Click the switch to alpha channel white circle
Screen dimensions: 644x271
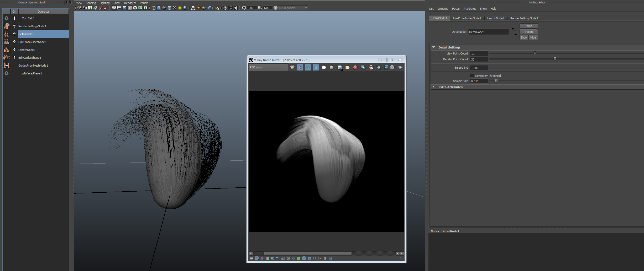coord(324,67)
